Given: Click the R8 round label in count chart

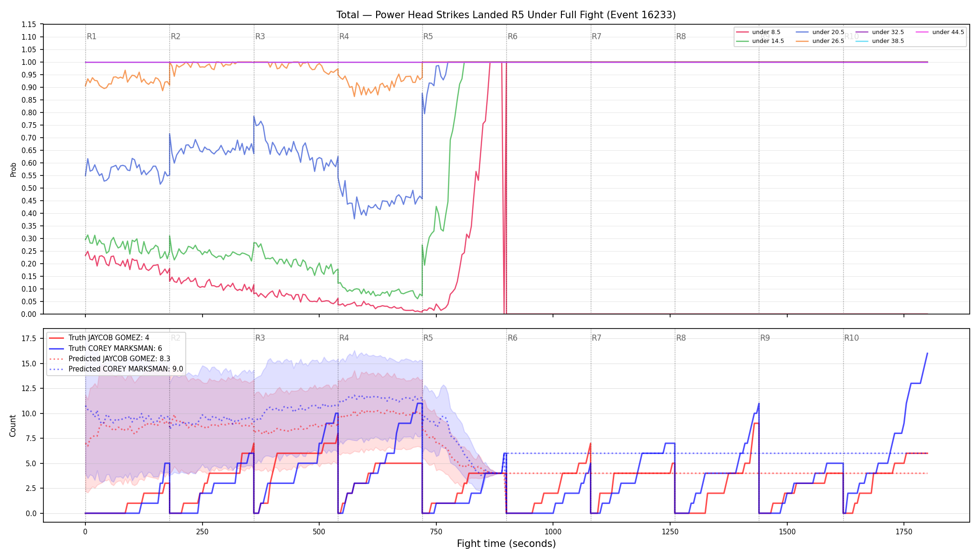Looking at the screenshot, I should click(681, 338).
